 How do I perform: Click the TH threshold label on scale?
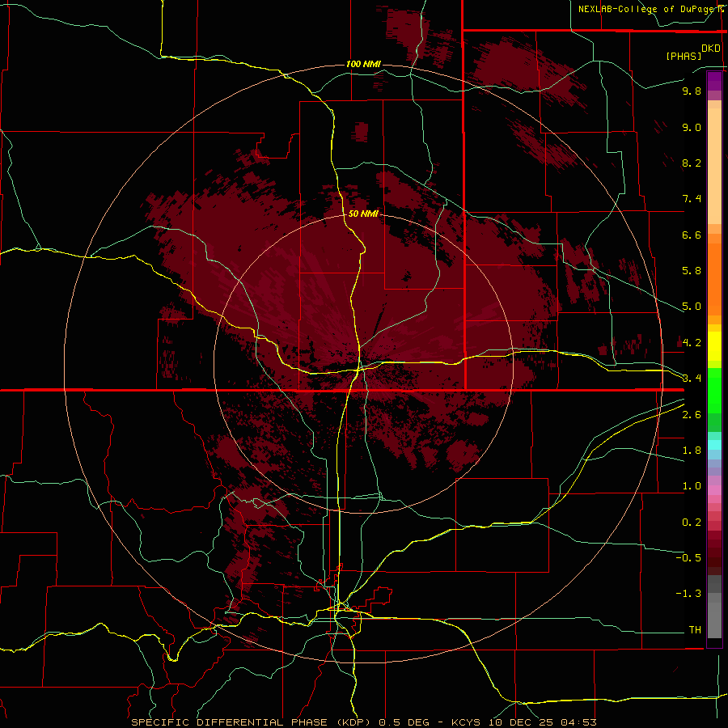(695, 630)
